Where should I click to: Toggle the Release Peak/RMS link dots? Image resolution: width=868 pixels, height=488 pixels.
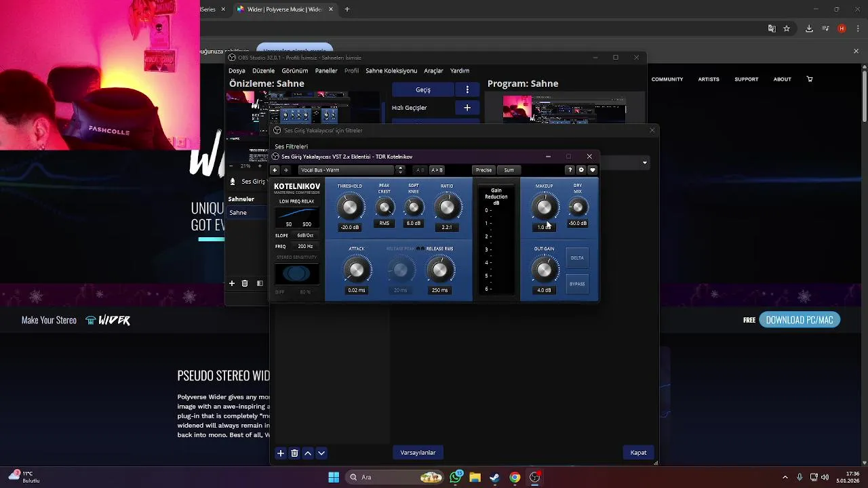[x=420, y=249]
